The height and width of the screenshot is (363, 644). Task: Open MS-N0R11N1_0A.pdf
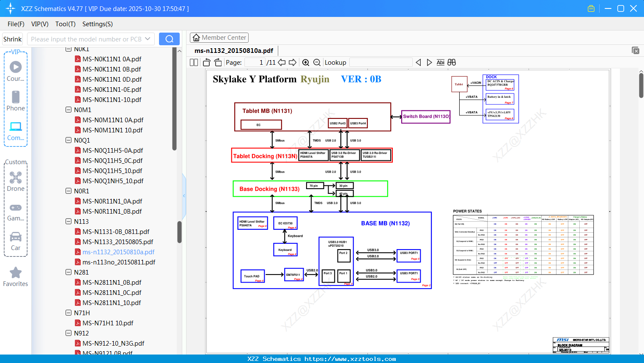112,201
